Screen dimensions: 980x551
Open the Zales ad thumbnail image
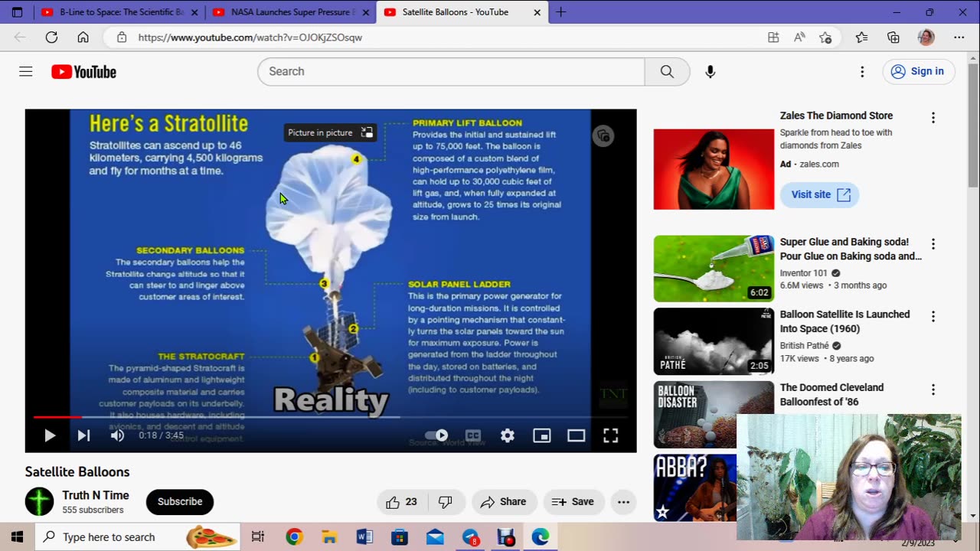(x=714, y=169)
